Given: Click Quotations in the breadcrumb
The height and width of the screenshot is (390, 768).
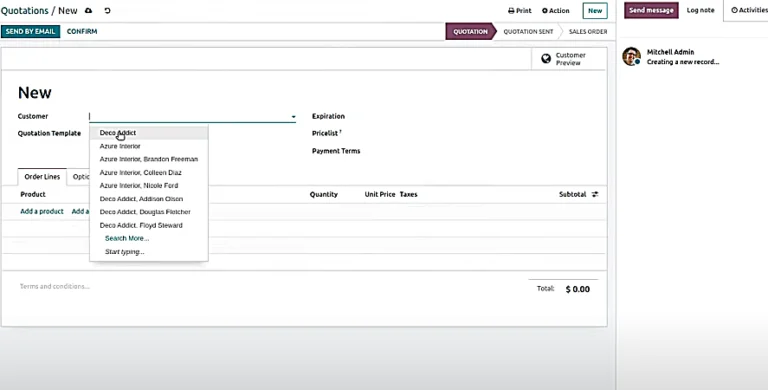Looking at the screenshot, I should [24, 10].
